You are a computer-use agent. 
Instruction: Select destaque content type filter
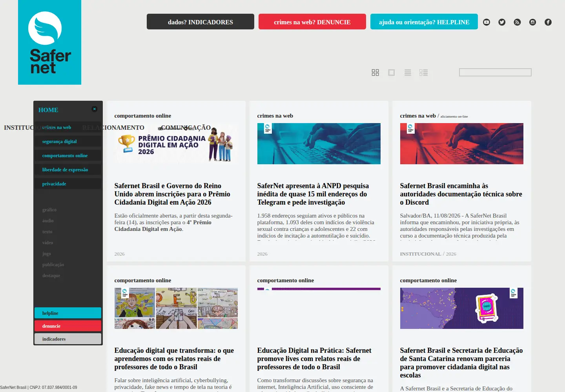click(51, 276)
